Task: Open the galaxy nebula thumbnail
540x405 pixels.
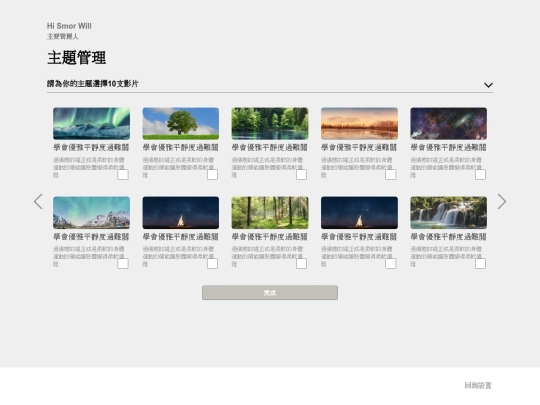Action: point(448,124)
